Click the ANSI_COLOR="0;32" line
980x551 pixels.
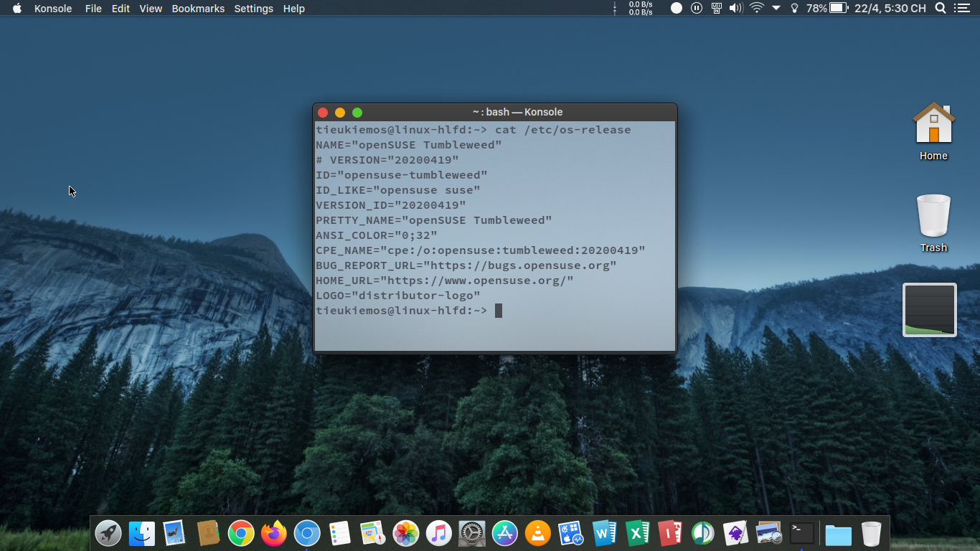point(377,235)
